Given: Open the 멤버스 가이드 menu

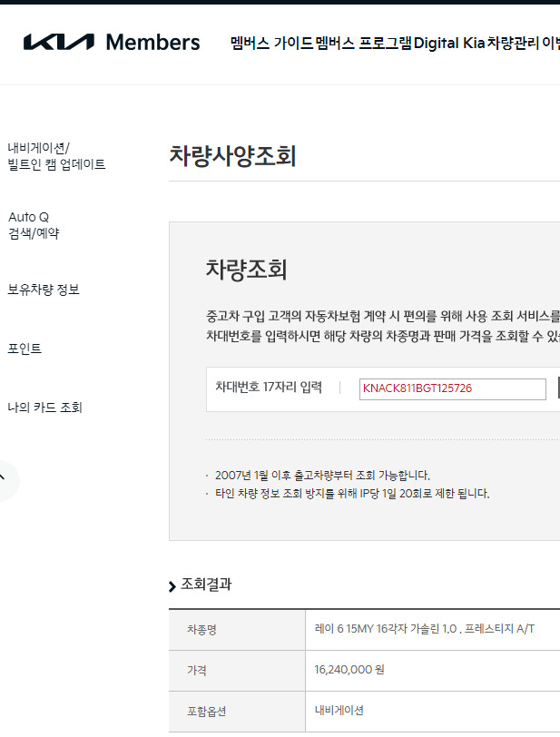Looking at the screenshot, I should [271, 44].
